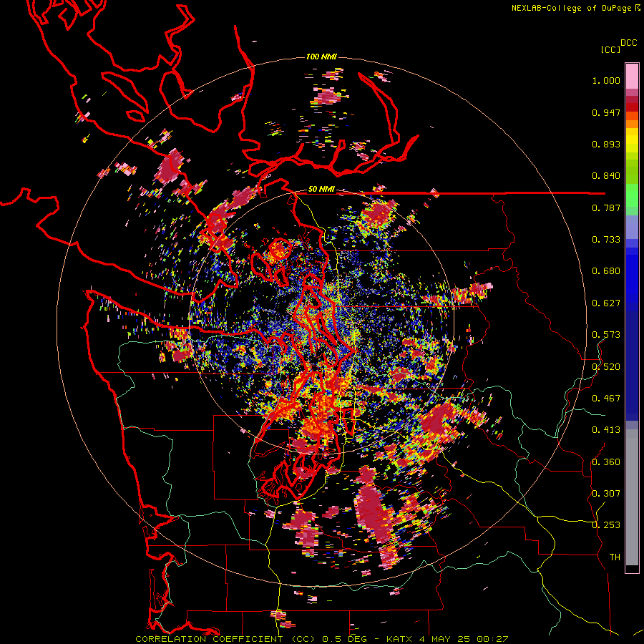Click the yellow segment of the color bar
Screen dimensions: 644x644
click(632, 141)
